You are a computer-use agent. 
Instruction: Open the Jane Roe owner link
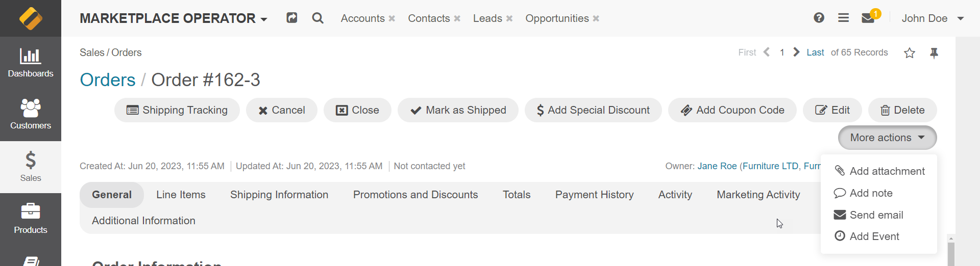(717, 166)
